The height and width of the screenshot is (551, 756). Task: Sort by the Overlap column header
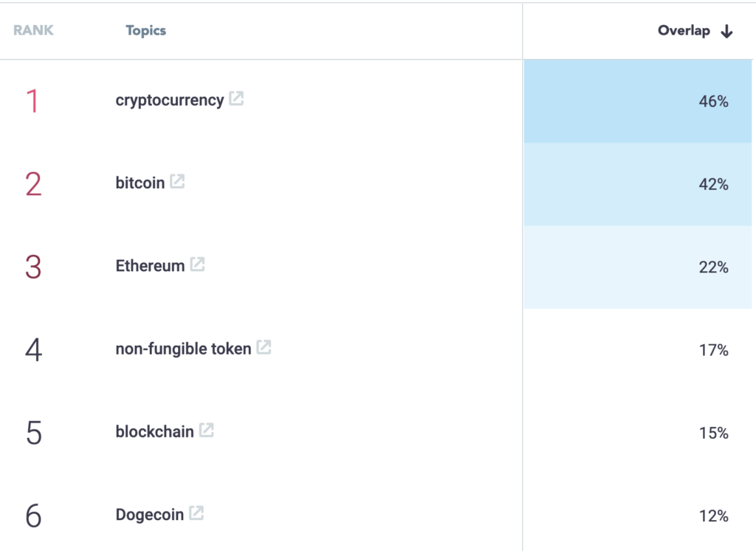click(x=684, y=31)
